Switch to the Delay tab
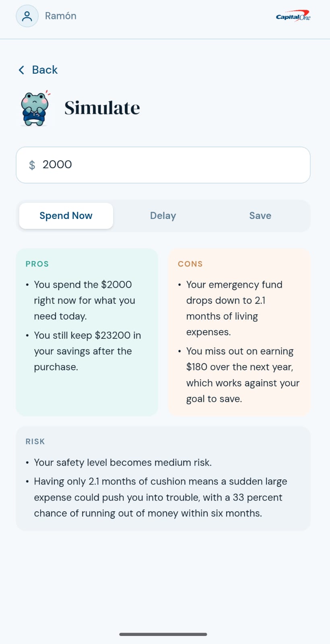The height and width of the screenshot is (644, 330). pyautogui.click(x=163, y=216)
